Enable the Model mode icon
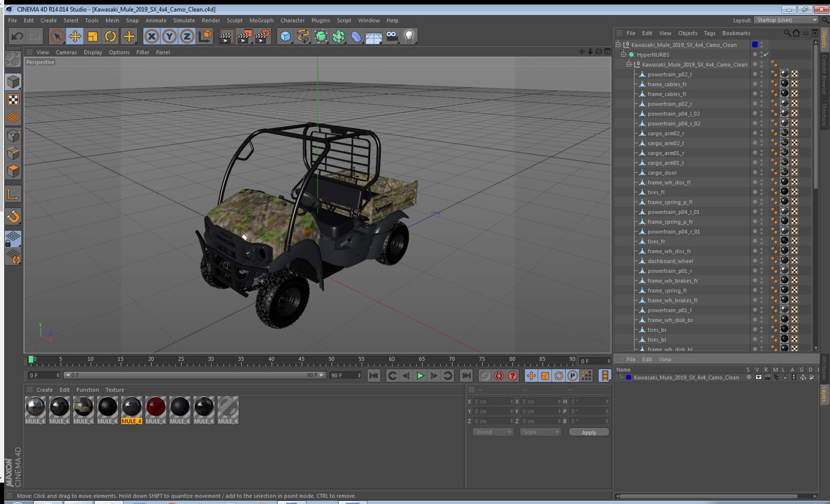830x504 pixels. point(13,82)
